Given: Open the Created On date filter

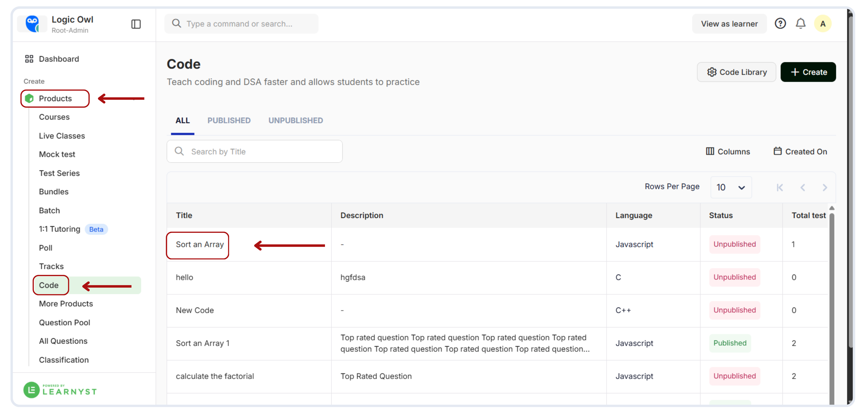Looking at the screenshot, I should pyautogui.click(x=800, y=151).
